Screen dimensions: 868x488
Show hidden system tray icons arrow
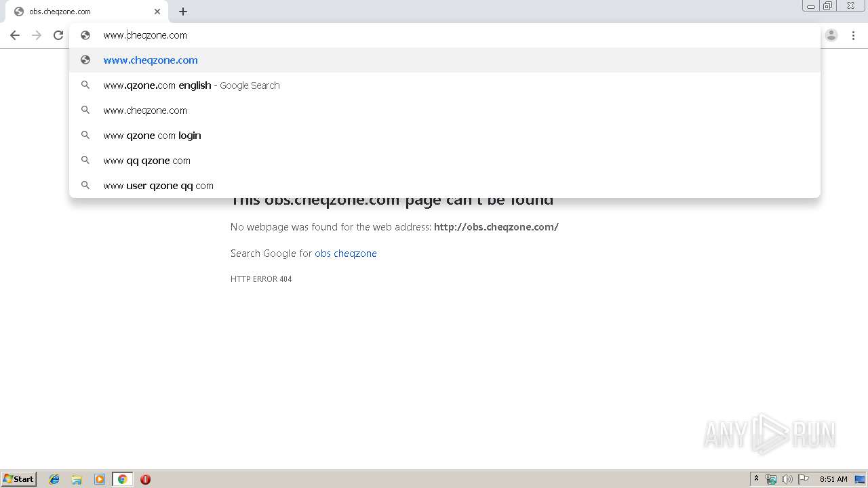tap(756, 479)
